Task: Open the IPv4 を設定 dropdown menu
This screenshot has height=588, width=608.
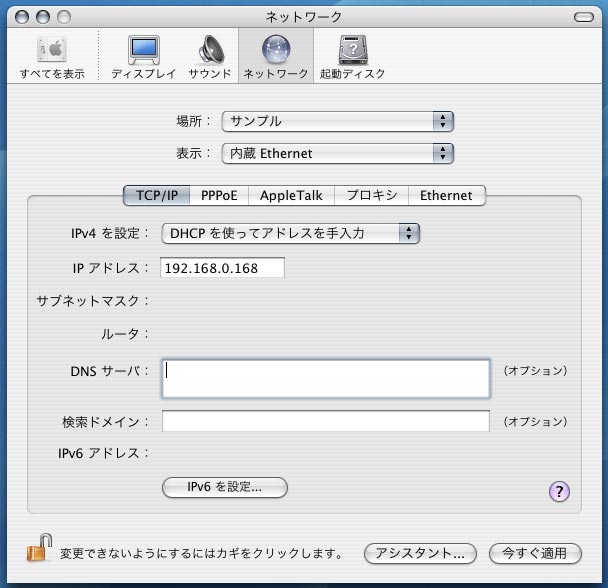Action: (290, 233)
